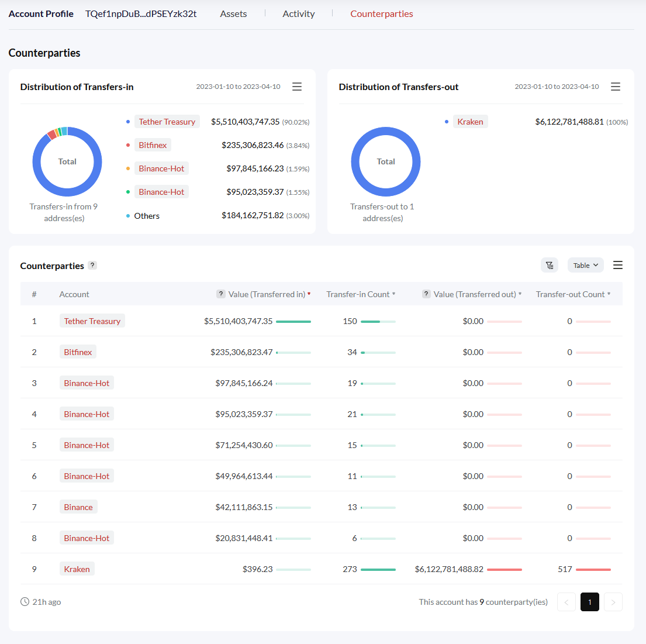
Task: Open Transfers-out chart hamburger menu
Action: [x=615, y=87]
